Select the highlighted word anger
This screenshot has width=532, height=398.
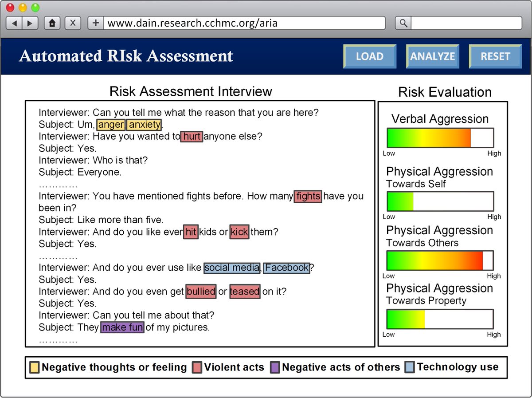click(x=111, y=125)
